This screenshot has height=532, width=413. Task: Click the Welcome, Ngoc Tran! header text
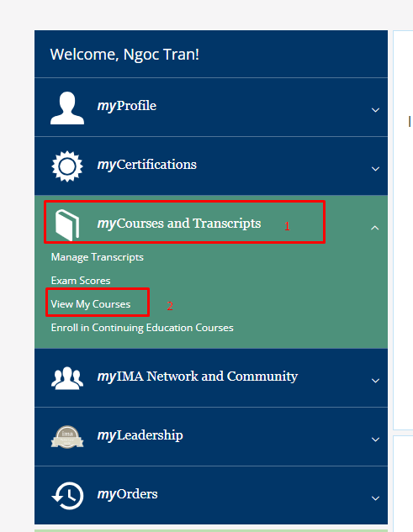tap(124, 55)
